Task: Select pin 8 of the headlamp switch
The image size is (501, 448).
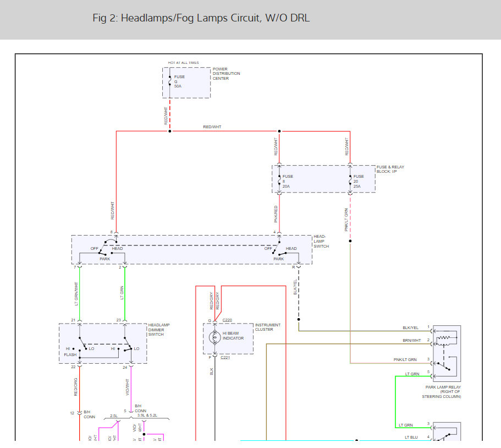Action: pyautogui.click(x=112, y=232)
